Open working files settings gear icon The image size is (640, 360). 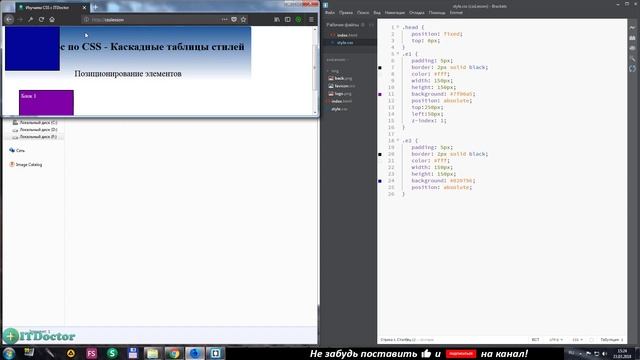[x=363, y=25]
